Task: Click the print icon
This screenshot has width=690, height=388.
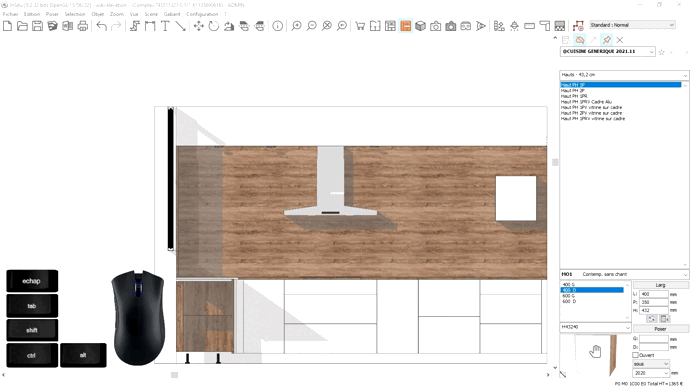Action: (83, 26)
